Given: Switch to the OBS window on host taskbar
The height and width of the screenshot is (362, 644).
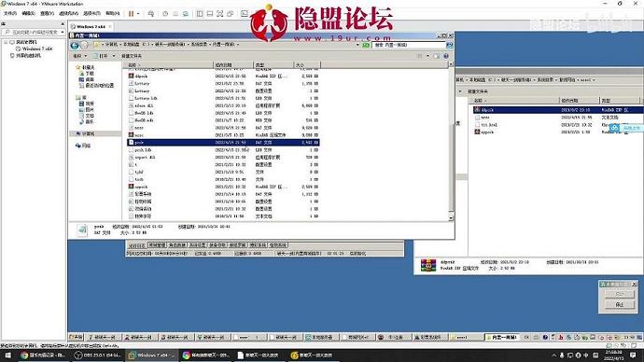Looking at the screenshot, I should tap(97, 355).
